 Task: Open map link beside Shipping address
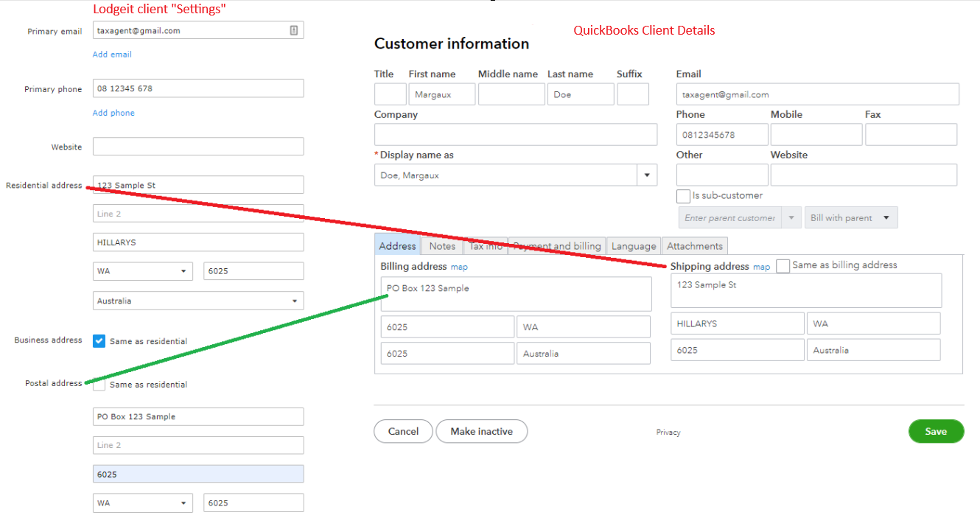point(761,267)
